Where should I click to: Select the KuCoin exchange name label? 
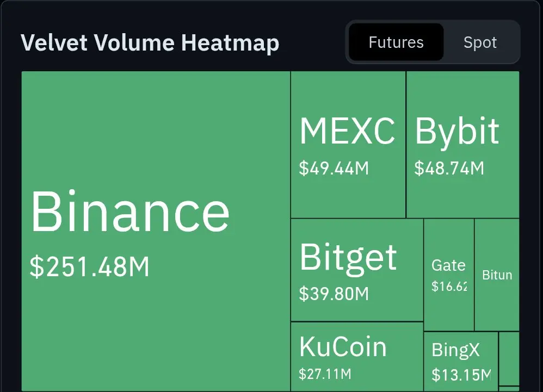pos(343,347)
